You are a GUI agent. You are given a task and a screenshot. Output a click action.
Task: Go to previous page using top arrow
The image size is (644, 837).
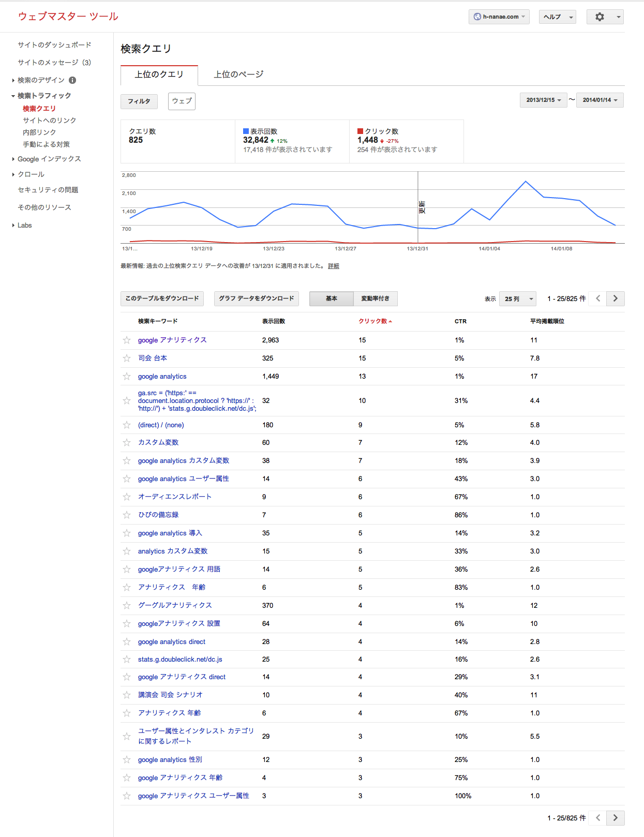[x=598, y=298]
